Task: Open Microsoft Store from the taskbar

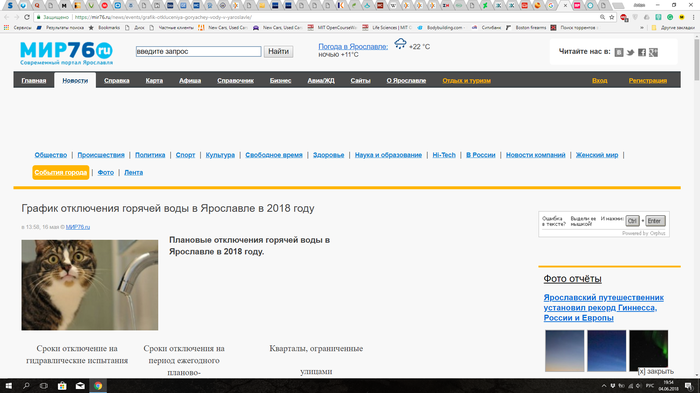Action: pos(62,386)
